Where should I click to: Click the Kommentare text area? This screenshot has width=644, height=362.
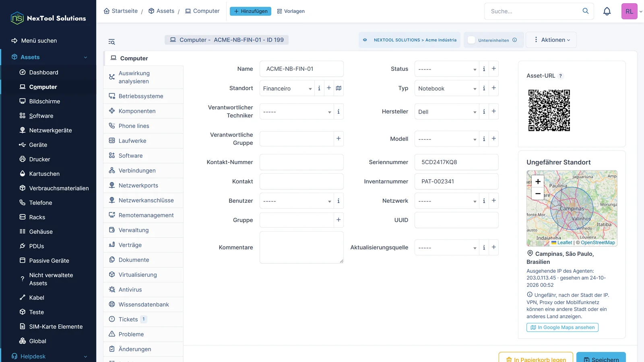301,247
